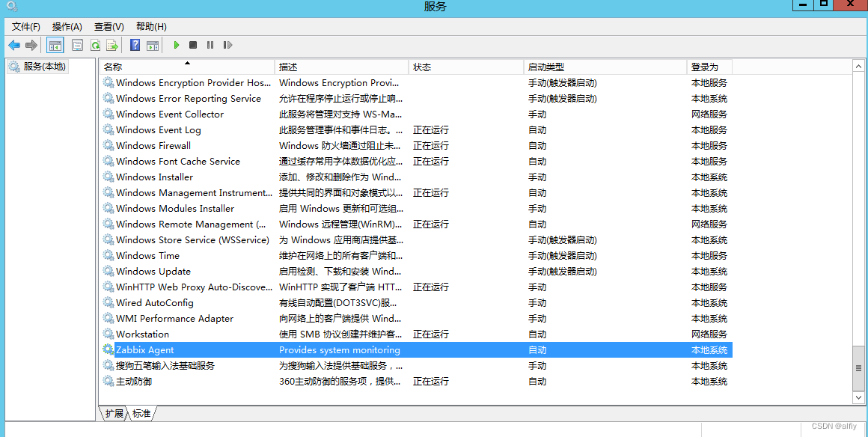Viewport: 868px width, 437px height.
Task: Click the Services window title icon
Action: (12, 7)
